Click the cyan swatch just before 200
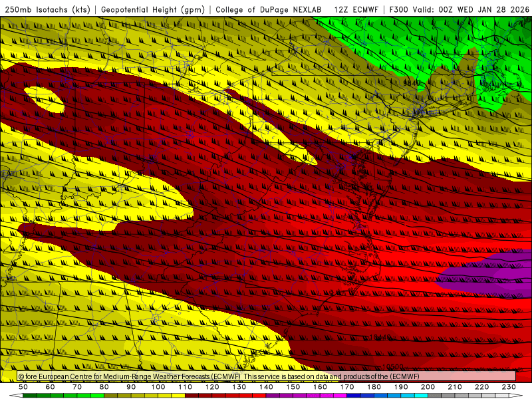The height and width of the screenshot is (399, 532). click(422, 396)
